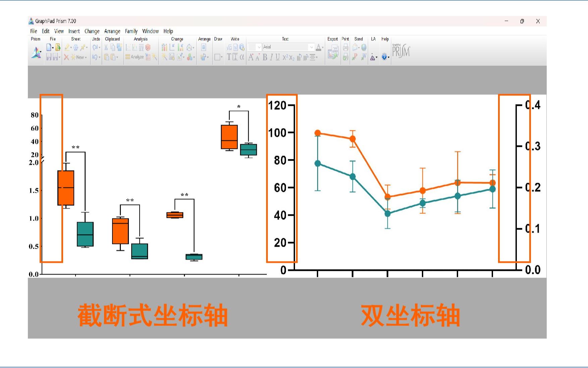The width and height of the screenshot is (588, 368).
Task: Open the View menu
Action: [59, 31]
